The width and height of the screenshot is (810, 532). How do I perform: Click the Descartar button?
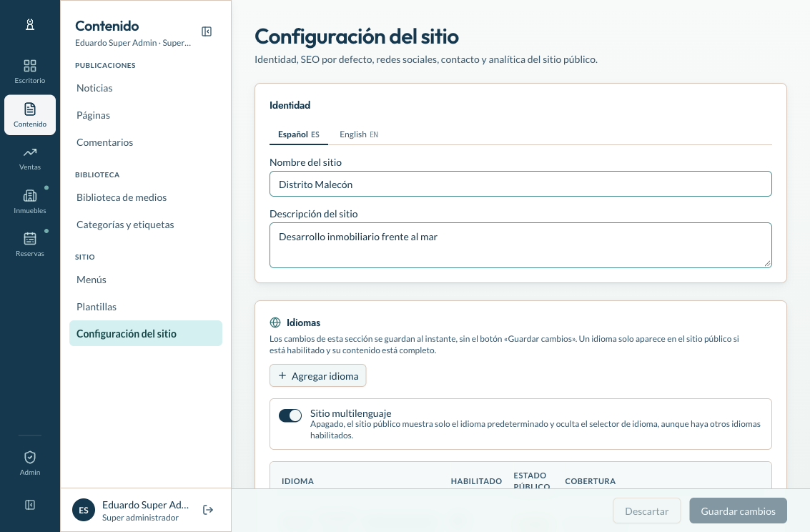click(x=646, y=511)
